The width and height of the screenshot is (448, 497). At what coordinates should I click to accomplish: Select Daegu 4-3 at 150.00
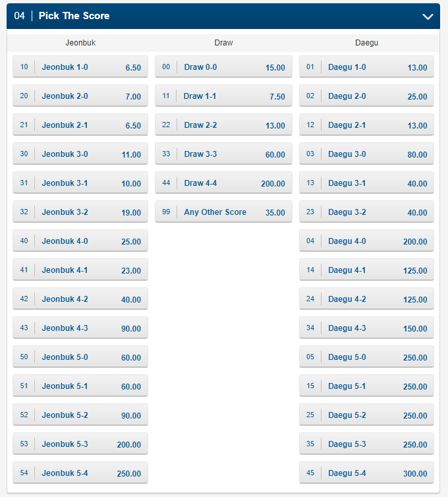pyautogui.click(x=366, y=328)
